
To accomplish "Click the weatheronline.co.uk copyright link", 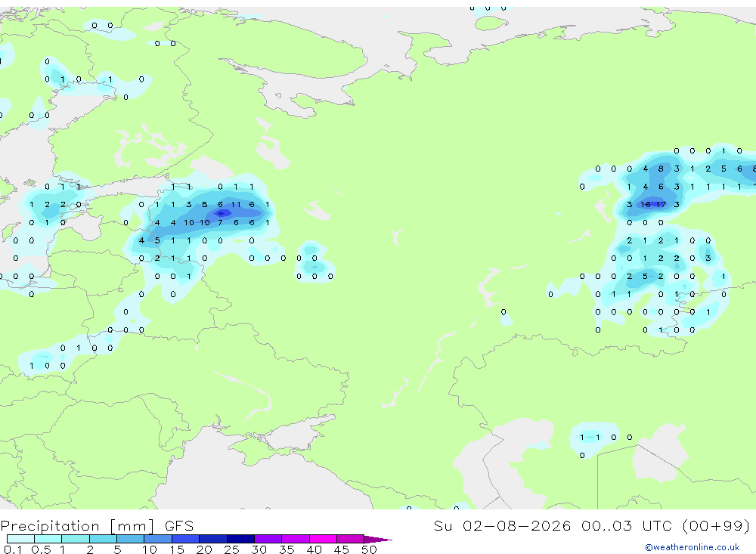I will [x=692, y=547].
